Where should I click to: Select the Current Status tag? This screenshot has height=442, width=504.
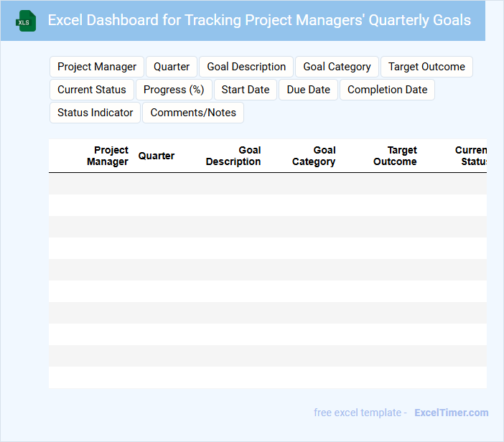click(92, 90)
